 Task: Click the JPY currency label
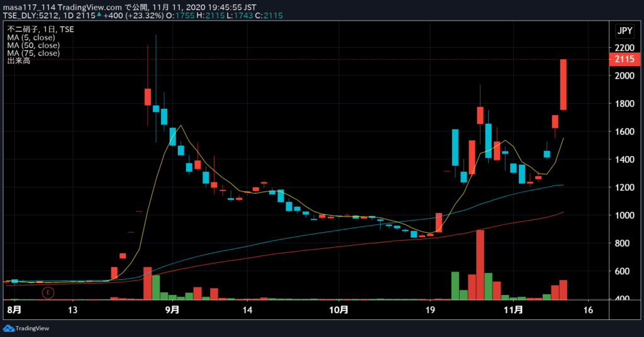click(x=625, y=31)
